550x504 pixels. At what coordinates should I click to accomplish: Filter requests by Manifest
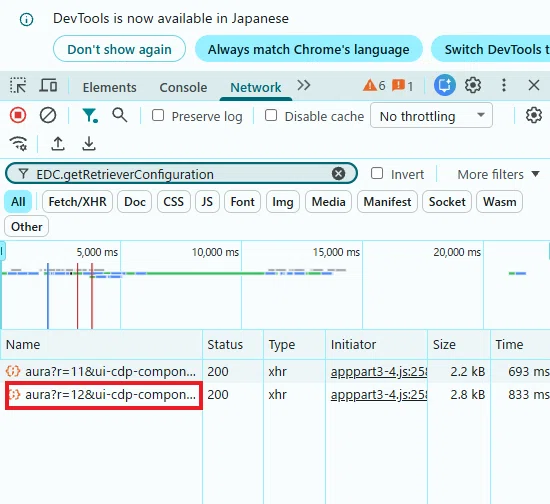[x=387, y=202]
